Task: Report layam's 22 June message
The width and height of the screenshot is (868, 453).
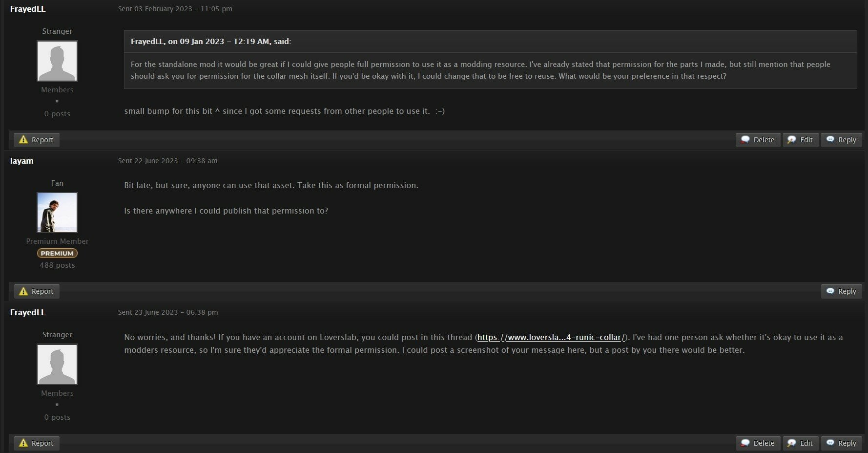Action: [x=37, y=291]
